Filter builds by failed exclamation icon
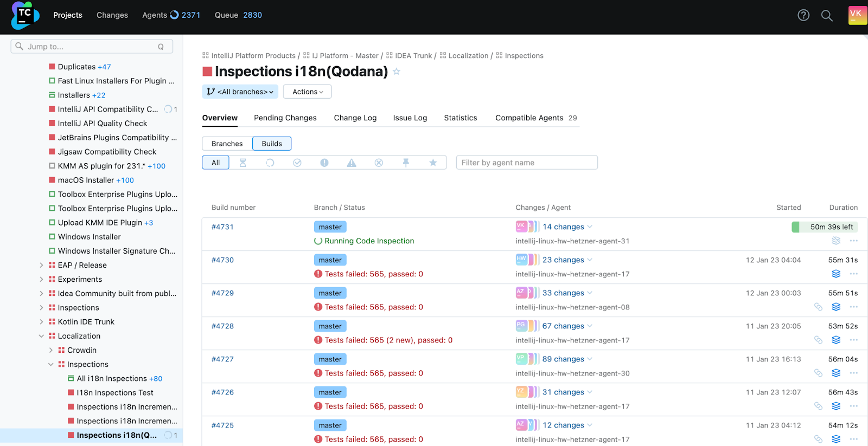The width and height of the screenshot is (868, 446). coord(324,163)
